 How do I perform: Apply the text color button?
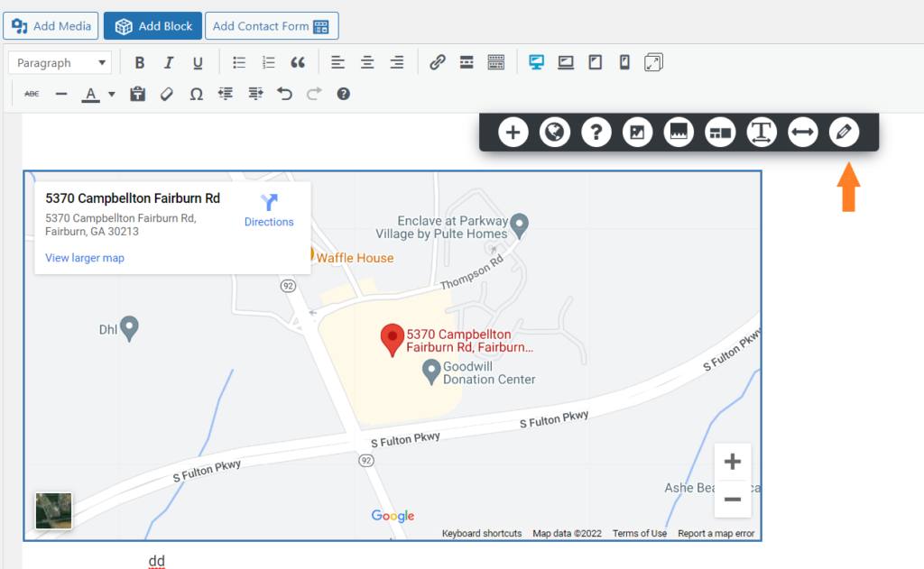click(90, 94)
